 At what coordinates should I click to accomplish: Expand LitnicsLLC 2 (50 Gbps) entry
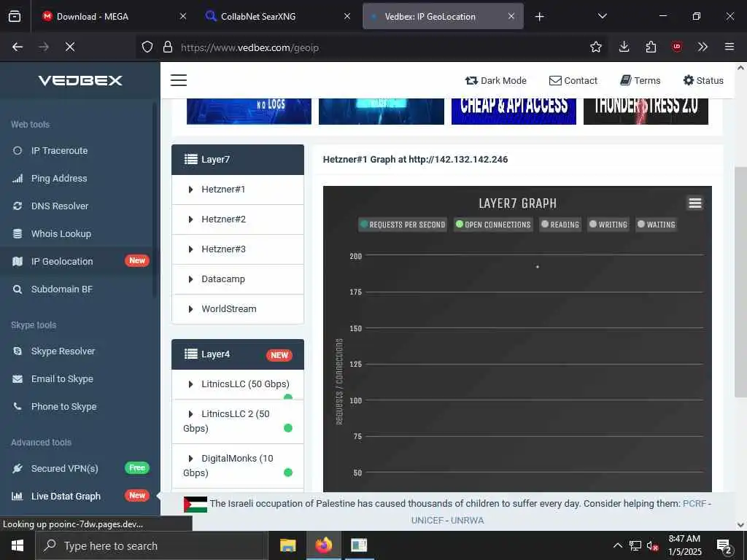coord(238,421)
